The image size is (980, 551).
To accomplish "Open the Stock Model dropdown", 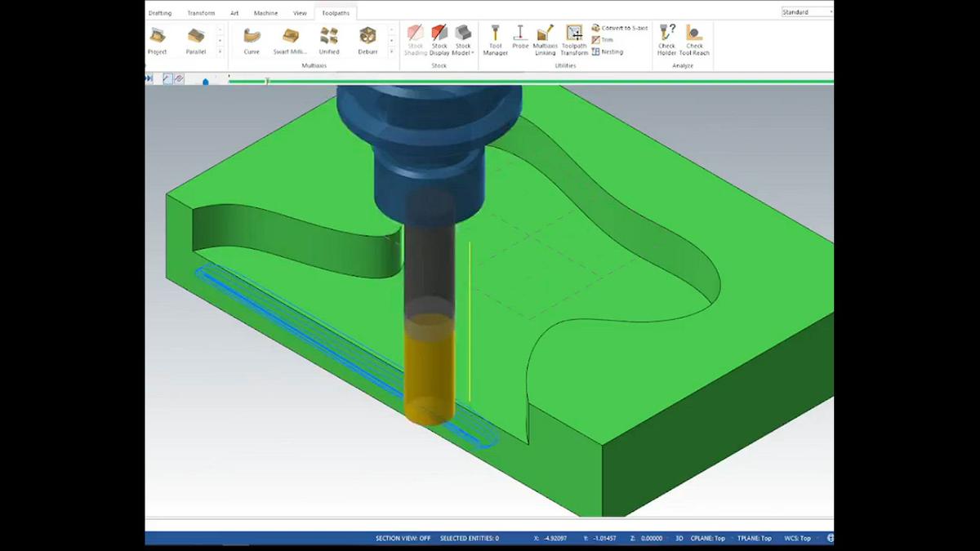I will pos(463,42).
